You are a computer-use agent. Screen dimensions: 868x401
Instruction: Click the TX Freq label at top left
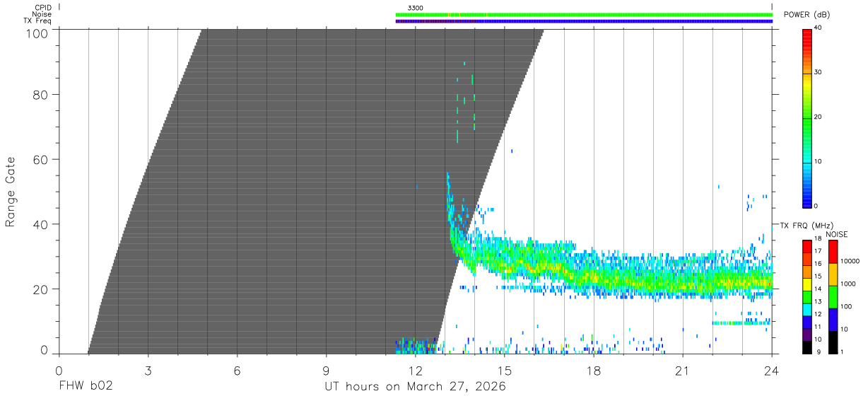pos(38,21)
